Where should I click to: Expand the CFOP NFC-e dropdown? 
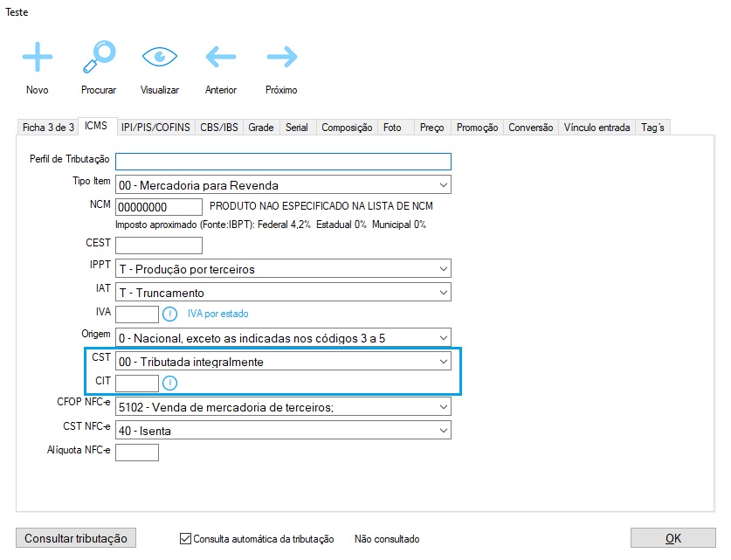point(444,406)
